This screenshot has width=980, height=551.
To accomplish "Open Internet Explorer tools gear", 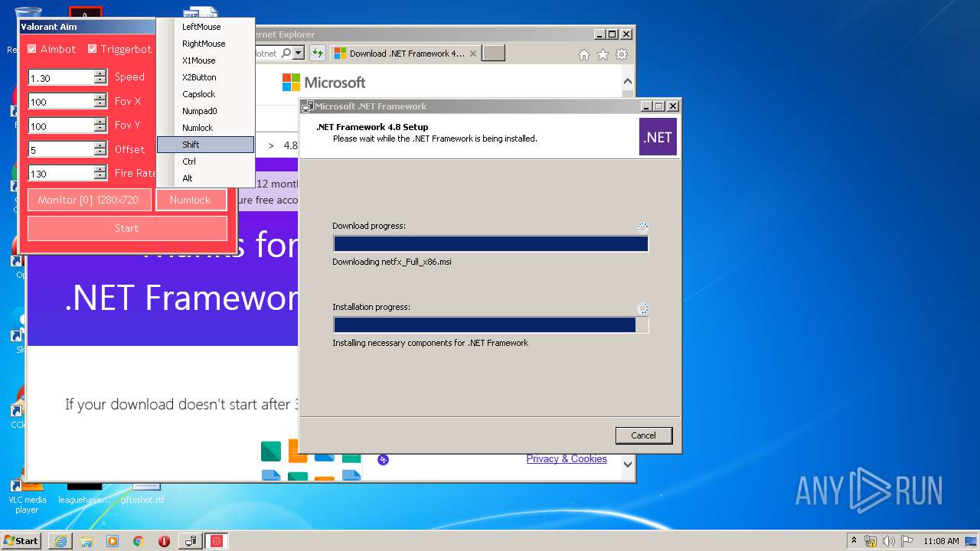I will click(622, 54).
